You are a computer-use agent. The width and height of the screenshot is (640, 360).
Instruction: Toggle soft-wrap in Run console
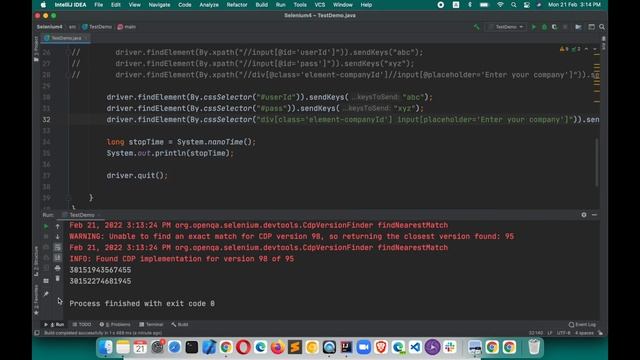58,247
